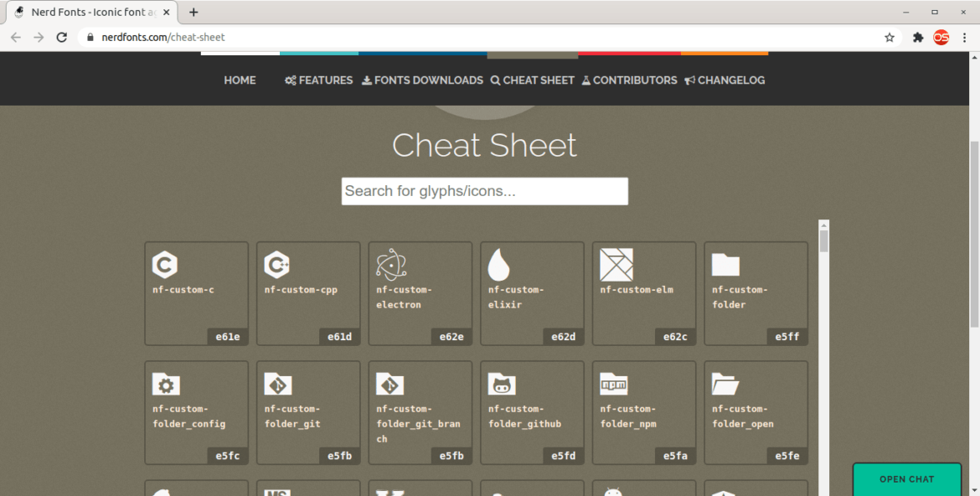Click the FONTS DOWNLOADS navigation link
The height and width of the screenshot is (496, 980).
[422, 80]
